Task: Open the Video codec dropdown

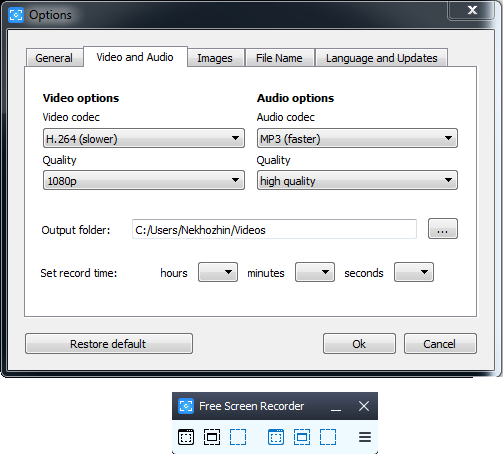Action: tap(144, 138)
